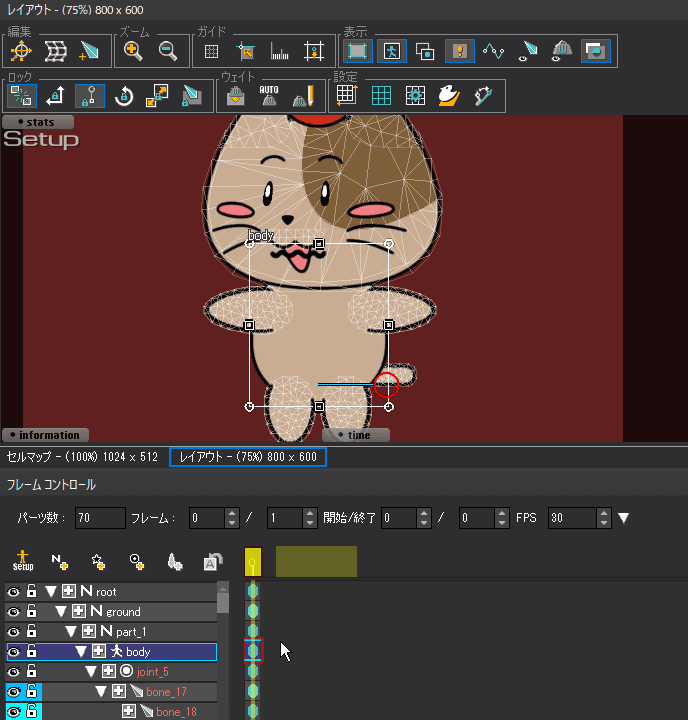Click the total frames field showing 1
Screen dimensions: 688x720
click(285, 518)
